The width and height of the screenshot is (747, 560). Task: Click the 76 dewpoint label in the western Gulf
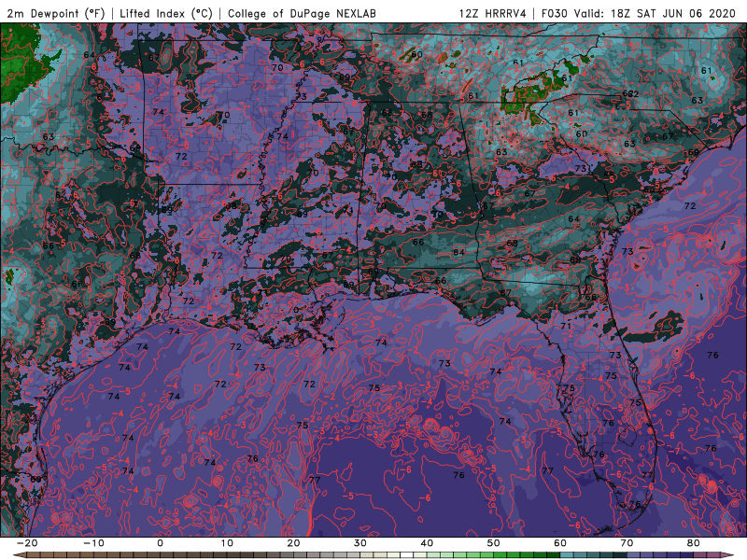(252, 458)
